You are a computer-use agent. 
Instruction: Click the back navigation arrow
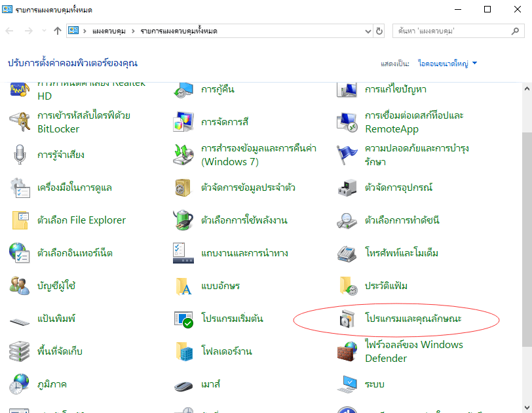pos(9,30)
